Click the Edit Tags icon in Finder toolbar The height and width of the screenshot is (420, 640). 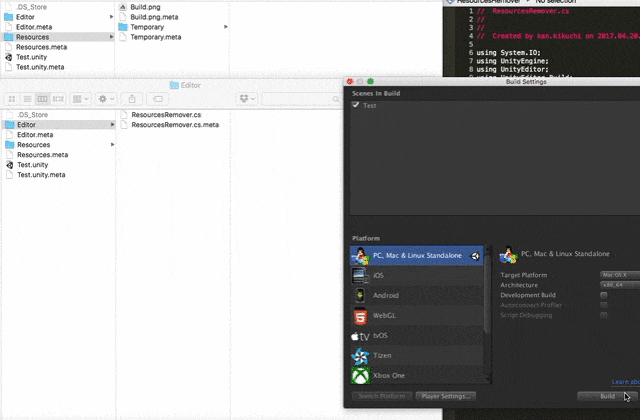tap(158, 99)
